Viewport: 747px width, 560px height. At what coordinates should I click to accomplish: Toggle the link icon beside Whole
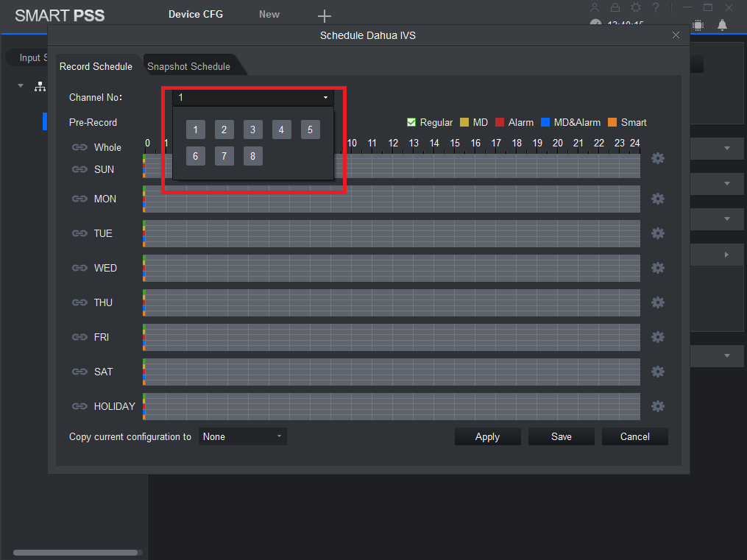79,147
